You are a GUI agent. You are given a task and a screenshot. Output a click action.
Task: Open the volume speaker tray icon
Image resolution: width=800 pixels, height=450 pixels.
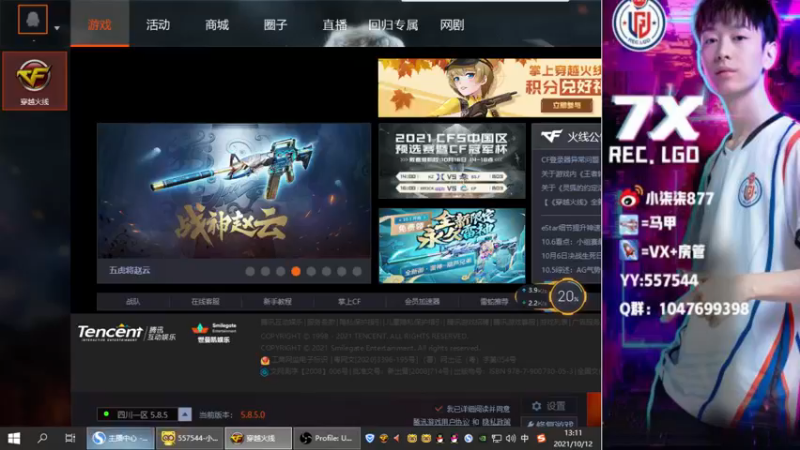[511, 438]
